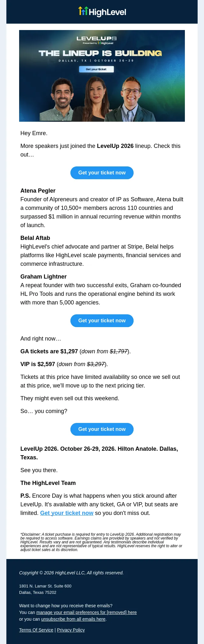Click the 'Get your ticket' banner button
The height and width of the screenshot is (644, 204).
[x=96, y=69]
